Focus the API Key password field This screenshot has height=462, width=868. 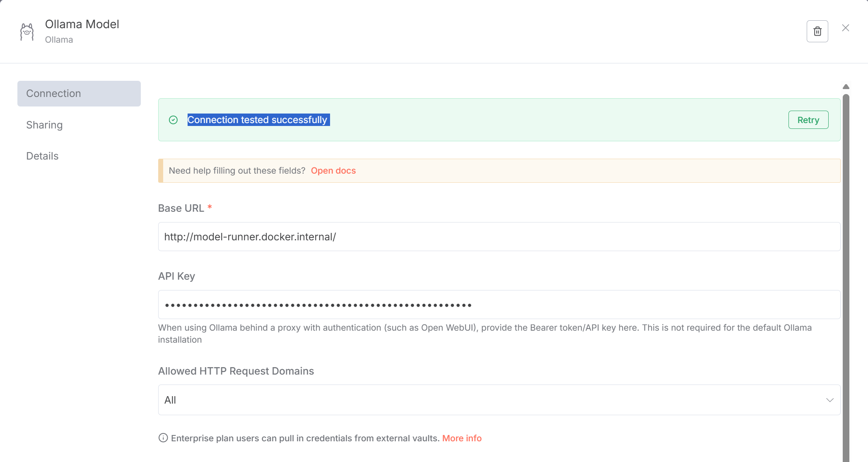499,305
